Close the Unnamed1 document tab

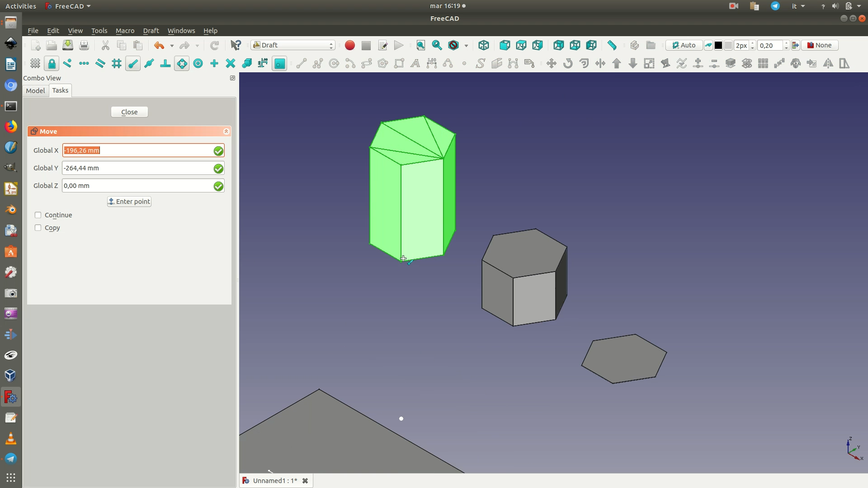coord(305,481)
